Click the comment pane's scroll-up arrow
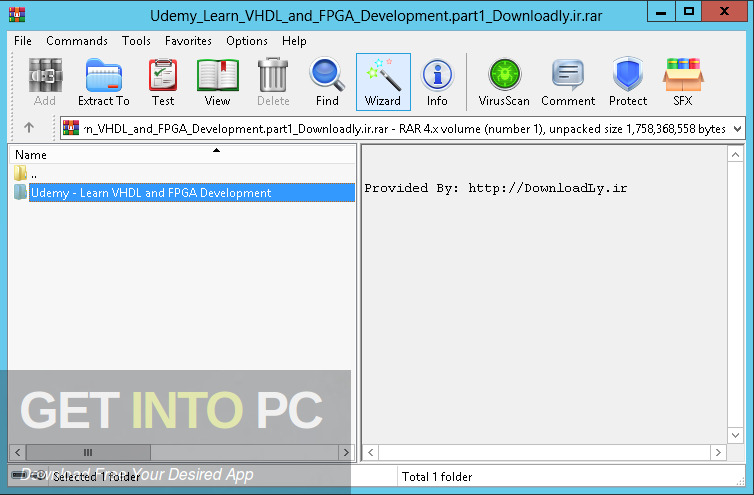The height and width of the screenshot is (495, 754). pyautogui.click(x=736, y=153)
